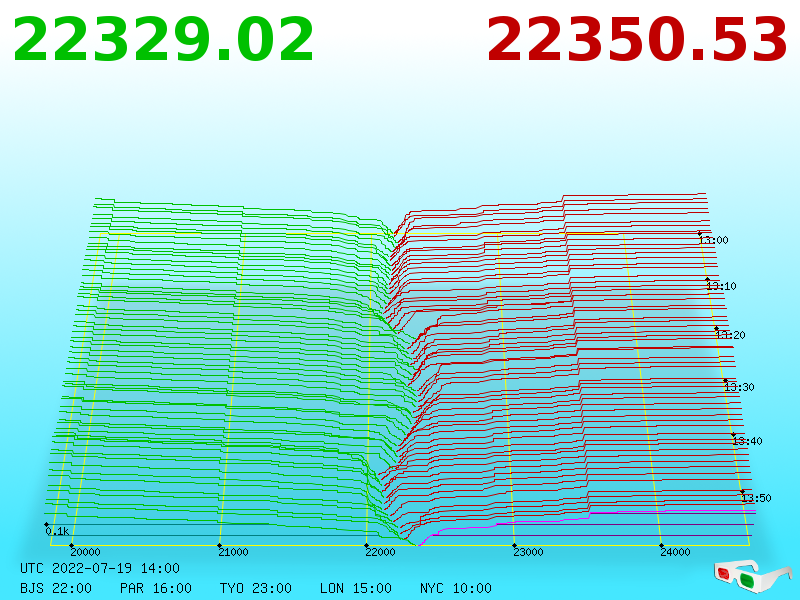The height and width of the screenshot is (600, 800).
Task: Click the 13:40 time axis marker
Action: pyautogui.click(x=747, y=441)
